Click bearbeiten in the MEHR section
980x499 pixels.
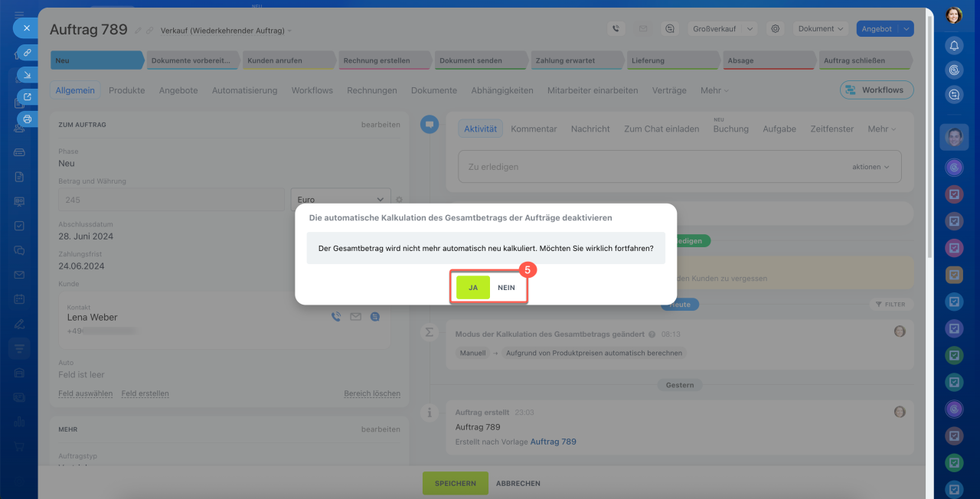(381, 429)
